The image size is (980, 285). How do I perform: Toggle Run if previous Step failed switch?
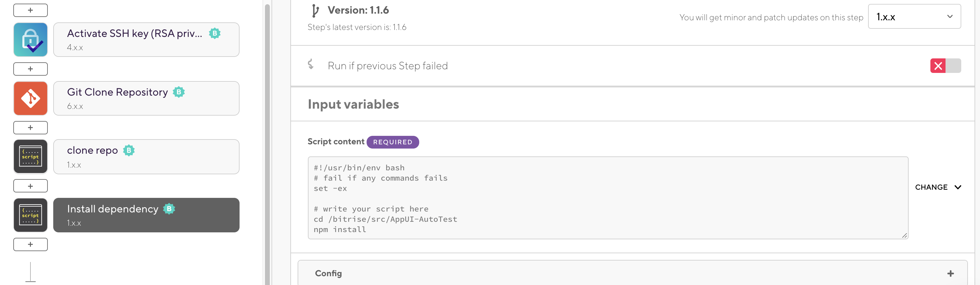click(946, 66)
